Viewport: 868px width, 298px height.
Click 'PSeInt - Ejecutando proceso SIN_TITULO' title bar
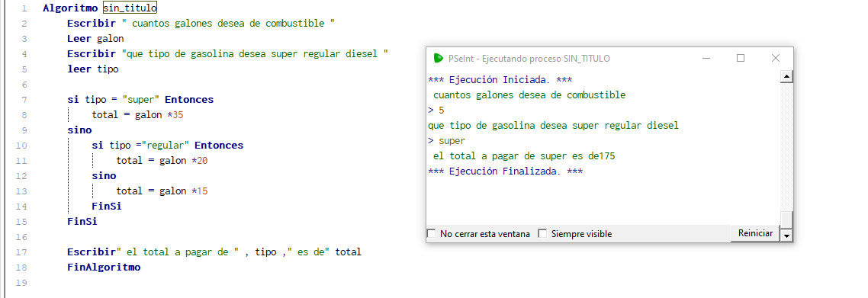529,58
